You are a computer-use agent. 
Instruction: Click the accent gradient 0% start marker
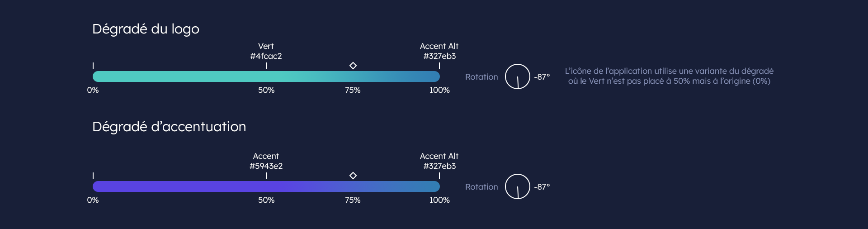[x=93, y=176]
